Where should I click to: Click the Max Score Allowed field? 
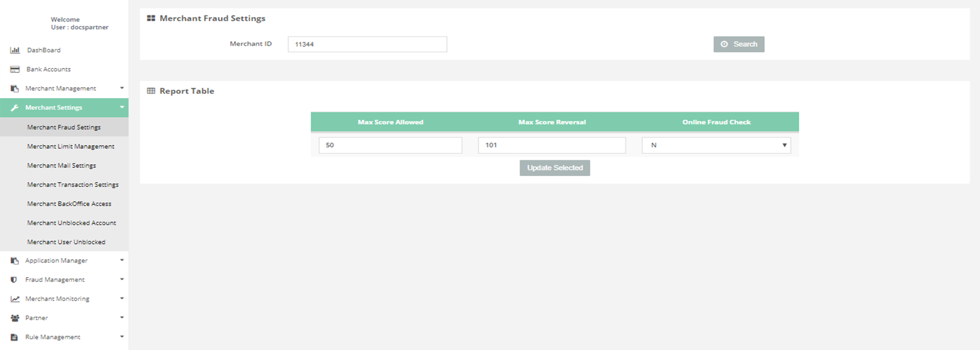(390, 145)
